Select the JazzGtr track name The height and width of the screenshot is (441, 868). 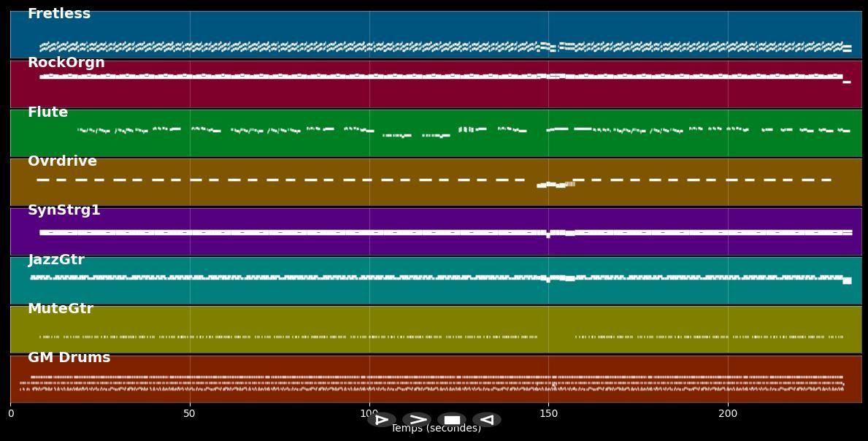(55, 259)
